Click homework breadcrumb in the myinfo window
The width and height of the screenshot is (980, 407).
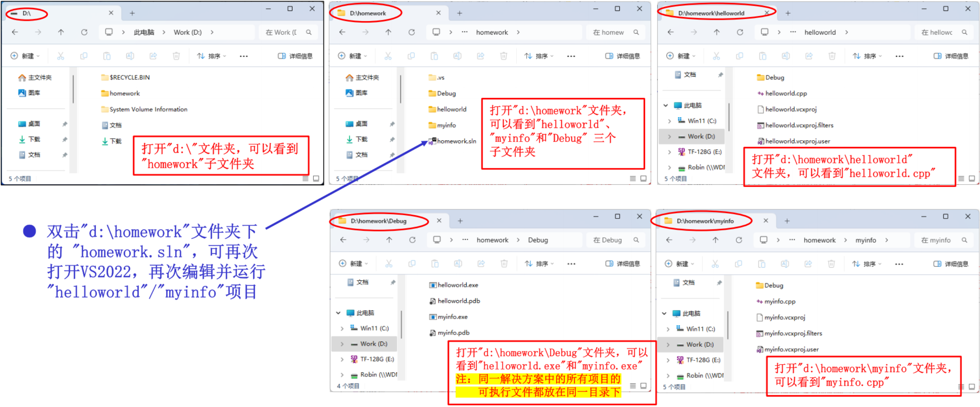click(x=819, y=240)
